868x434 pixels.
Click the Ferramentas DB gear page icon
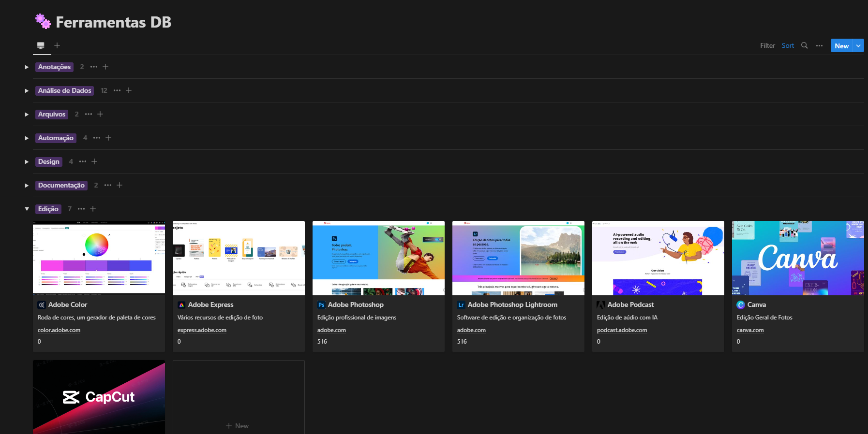click(x=43, y=21)
